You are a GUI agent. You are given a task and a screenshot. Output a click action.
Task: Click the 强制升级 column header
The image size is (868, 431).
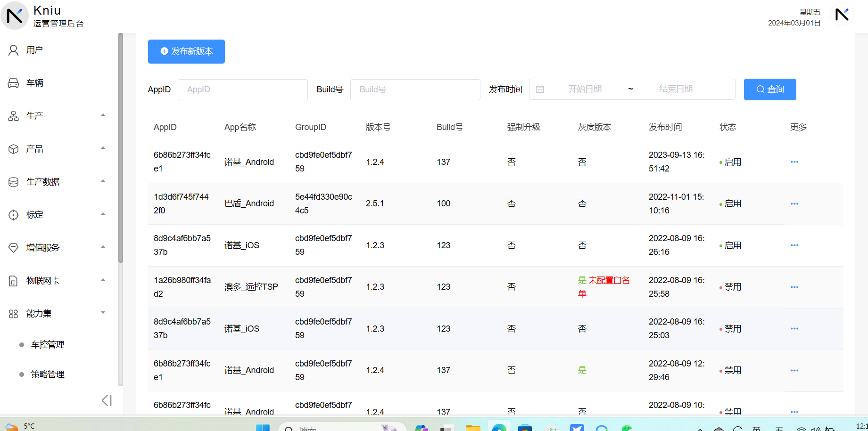pos(524,127)
